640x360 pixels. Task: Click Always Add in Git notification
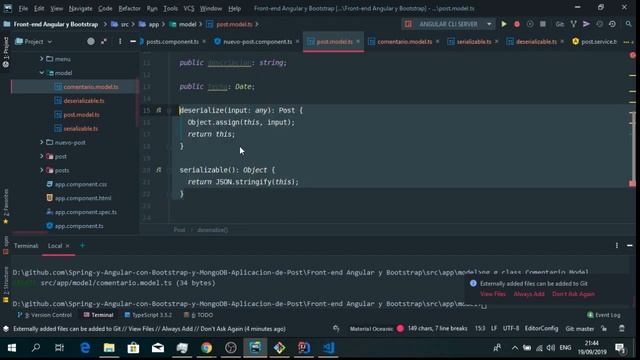tap(529, 294)
